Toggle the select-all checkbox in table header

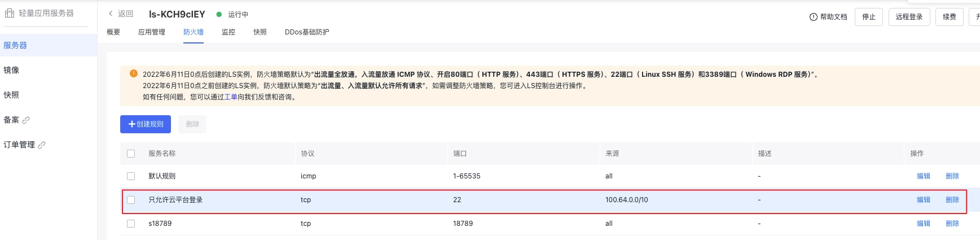coord(131,154)
